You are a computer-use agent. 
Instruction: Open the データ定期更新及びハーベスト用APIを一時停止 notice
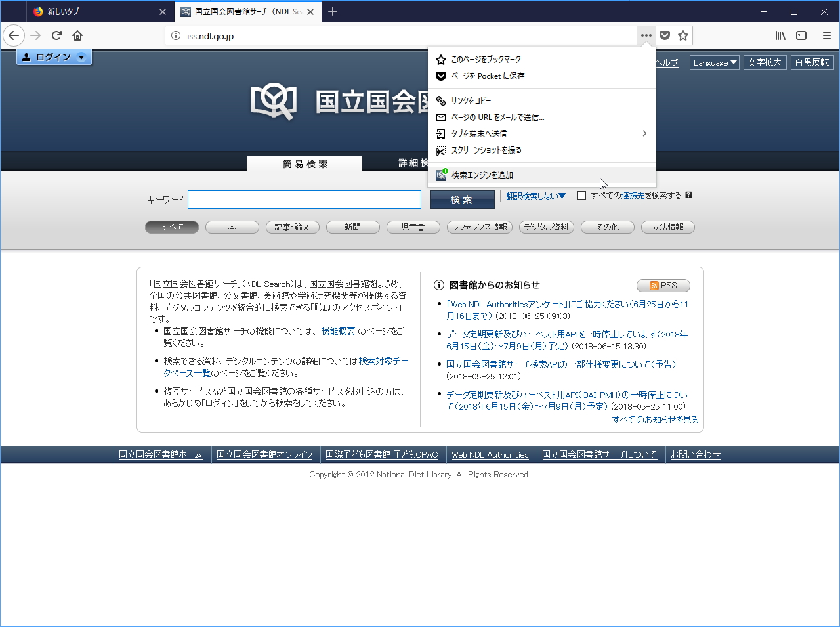567,340
